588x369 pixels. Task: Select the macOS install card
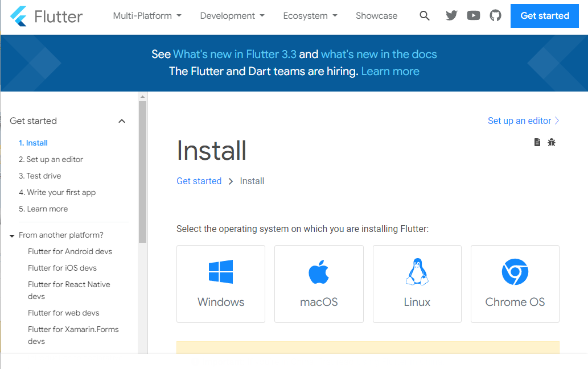[x=319, y=284]
